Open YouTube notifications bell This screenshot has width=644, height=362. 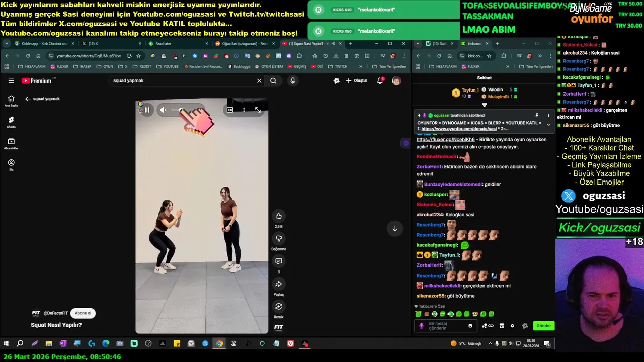380,81
